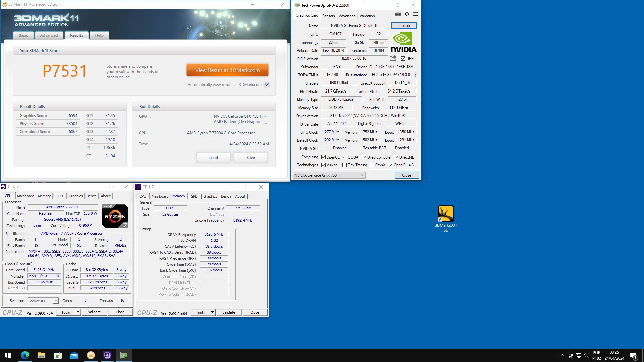Viewport: 644px width, 362px height.
Task: Open File Explorer from the taskbar
Action: 41,355
